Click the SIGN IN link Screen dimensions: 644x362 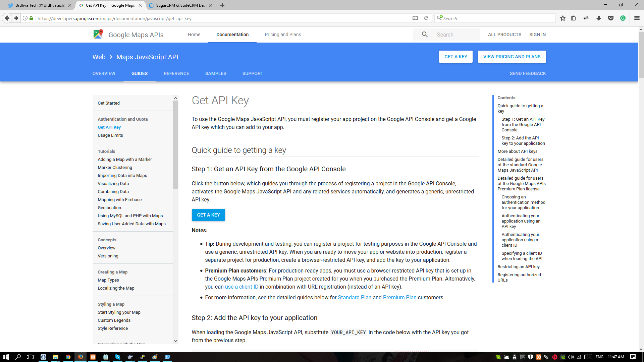click(537, 35)
